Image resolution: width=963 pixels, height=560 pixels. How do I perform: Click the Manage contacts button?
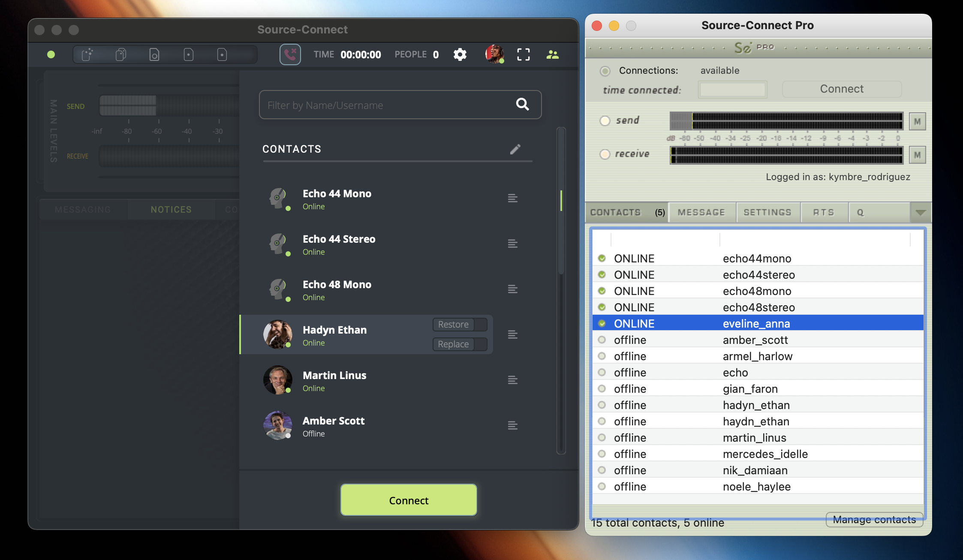tap(874, 520)
